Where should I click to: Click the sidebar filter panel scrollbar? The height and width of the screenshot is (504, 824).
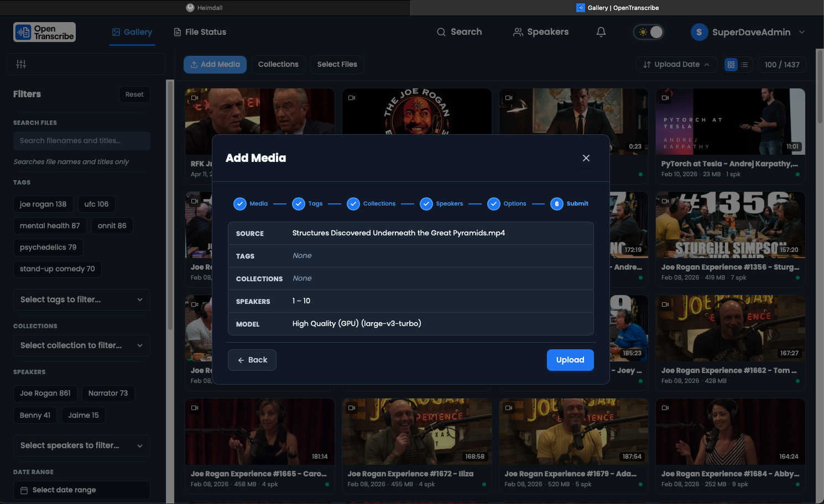(x=170, y=204)
